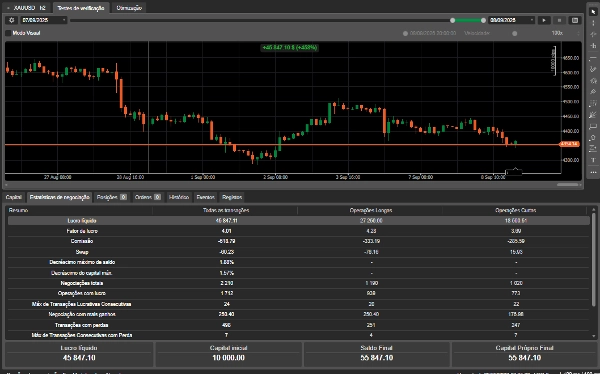Click the bottom Lucro líquido value 45 847.10
The width and height of the screenshot is (600, 374).
click(x=79, y=358)
